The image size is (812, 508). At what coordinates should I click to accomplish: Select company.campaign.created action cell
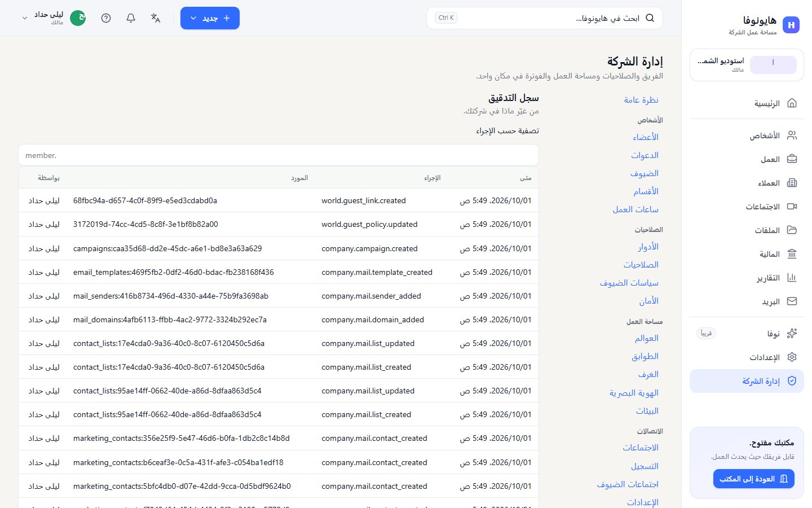click(x=369, y=248)
